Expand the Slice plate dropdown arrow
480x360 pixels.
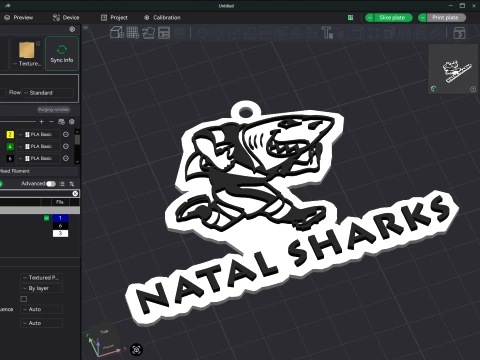point(370,18)
